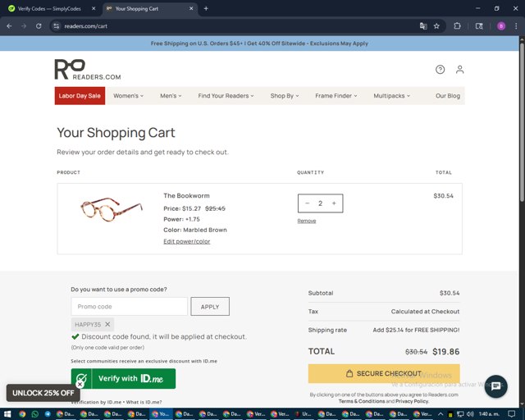Open the Privacy Policy link
The image size is (525, 420).
point(412,401)
